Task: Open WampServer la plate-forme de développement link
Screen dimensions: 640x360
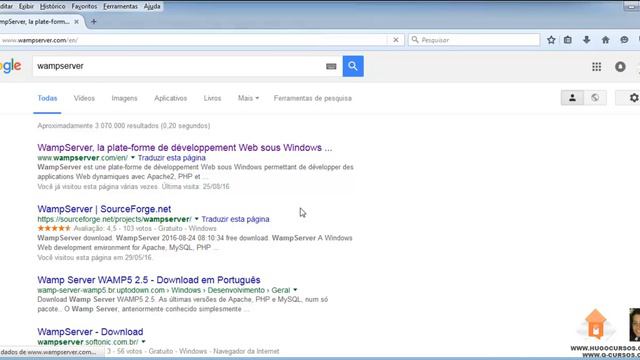Action: click(x=184, y=148)
